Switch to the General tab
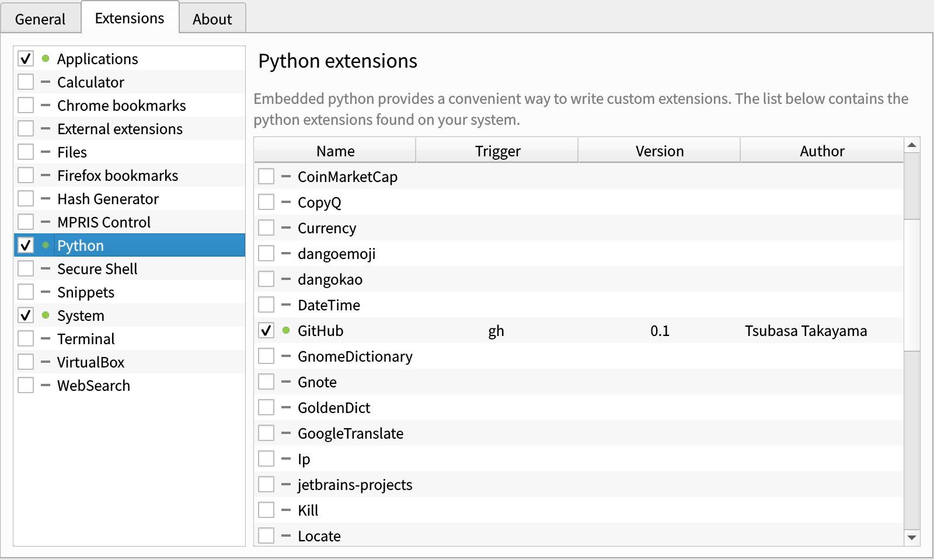 [40, 19]
